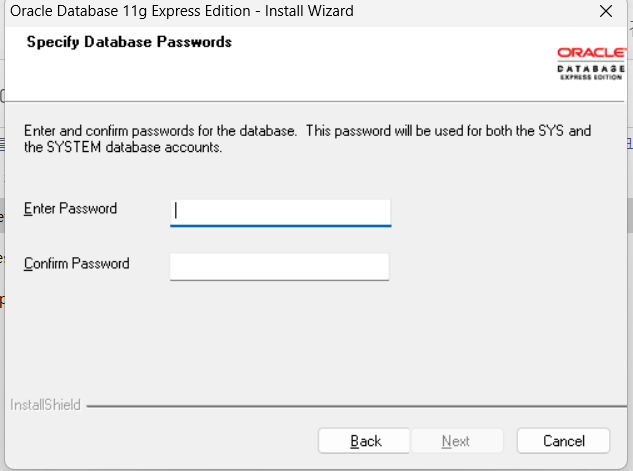Click the InstallShield label
The width and height of the screenshot is (633, 471).
coord(45,406)
